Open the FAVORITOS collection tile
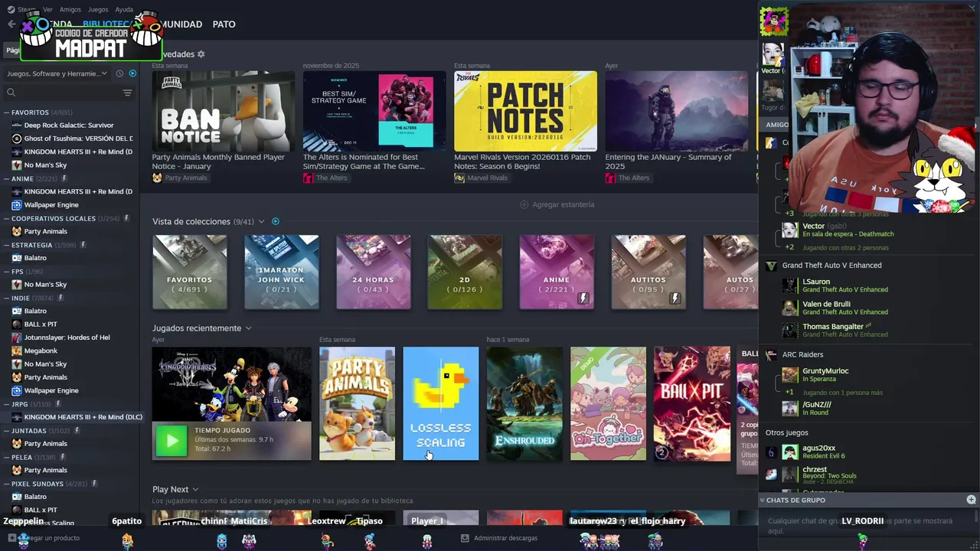 (190, 272)
